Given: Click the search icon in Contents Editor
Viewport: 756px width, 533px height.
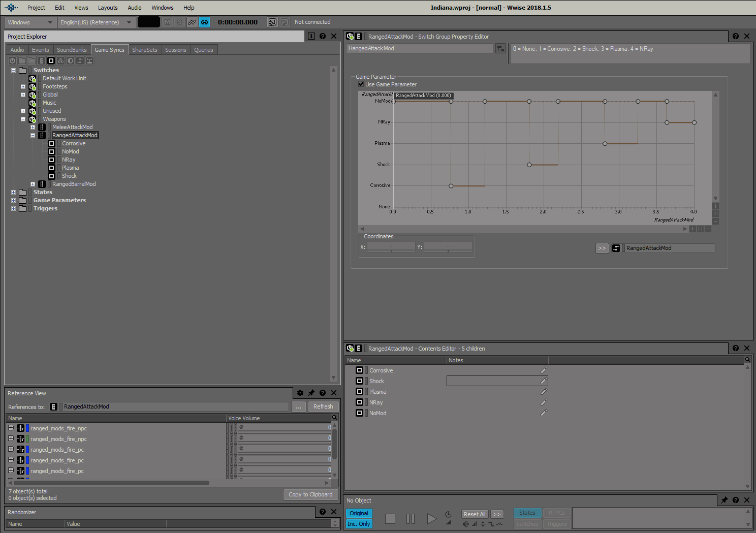Looking at the screenshot, I should (747, 360).
